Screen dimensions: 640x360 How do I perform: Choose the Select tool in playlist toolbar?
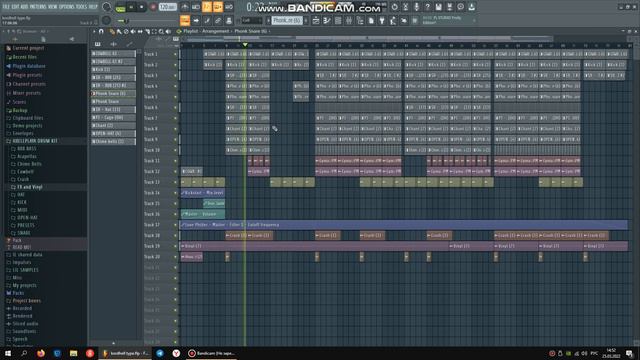(x=154, y=31)
